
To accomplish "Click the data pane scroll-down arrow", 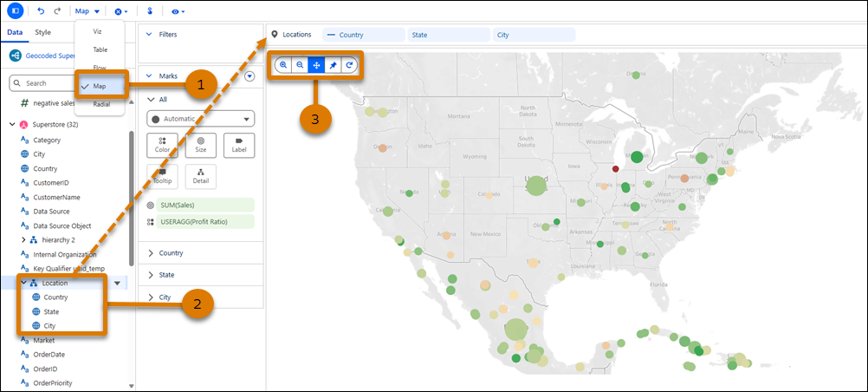I will point(131,386).
